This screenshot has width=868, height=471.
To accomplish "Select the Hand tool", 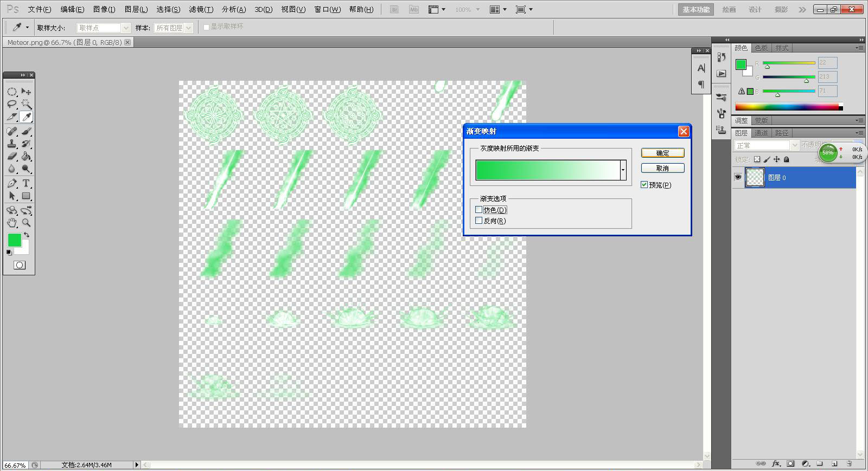I will click(12, 223).
